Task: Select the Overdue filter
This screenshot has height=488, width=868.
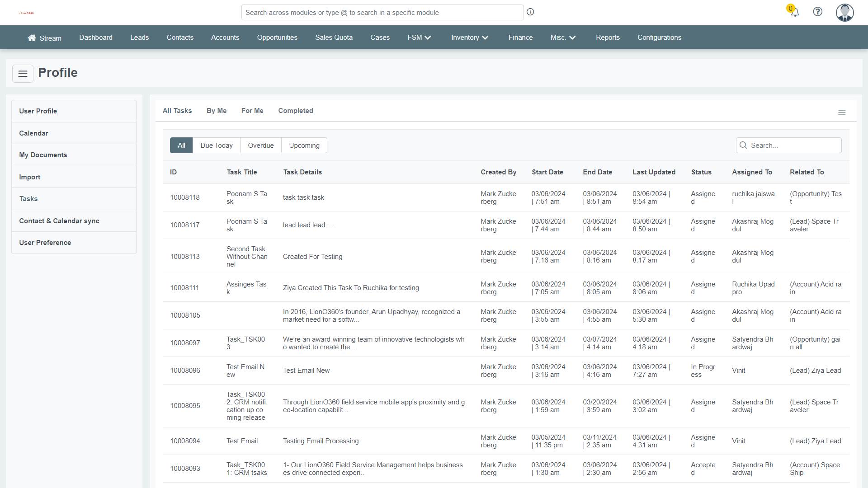Action: 260,145
